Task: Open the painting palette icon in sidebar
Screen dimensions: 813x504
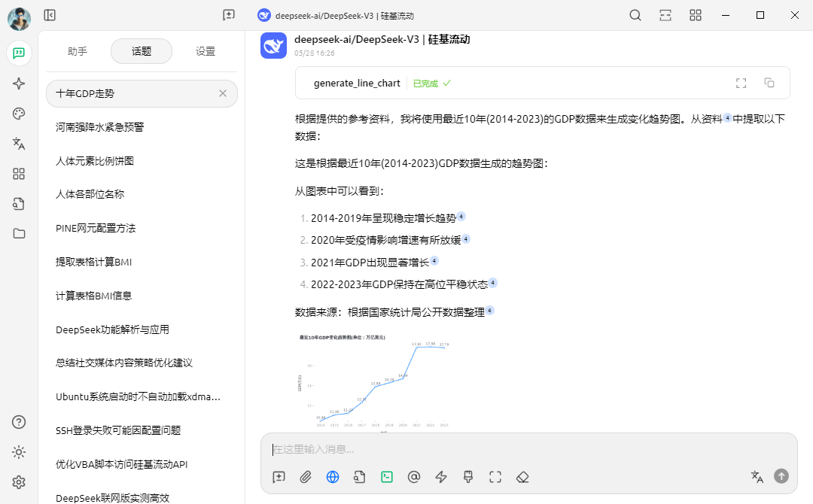Action: (19, 114)
